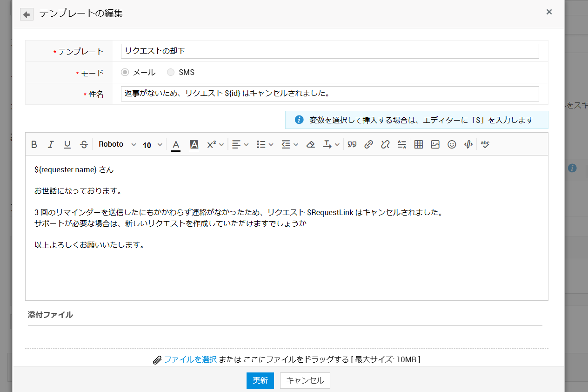Apply strikethrough formatting

click(84, 144)
